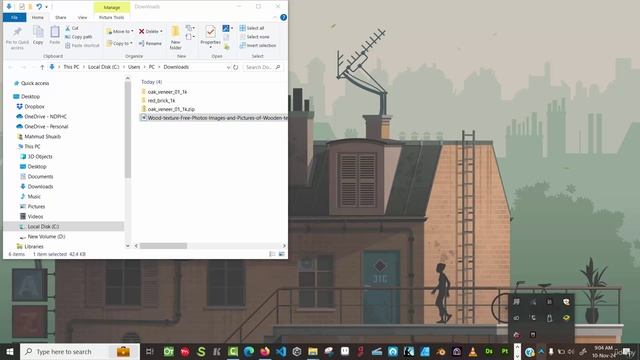This screenshot has height=360, width=640.
Task: Open VLC media player from taskbar
Action: pyautogui.click(x=473, y=351)
